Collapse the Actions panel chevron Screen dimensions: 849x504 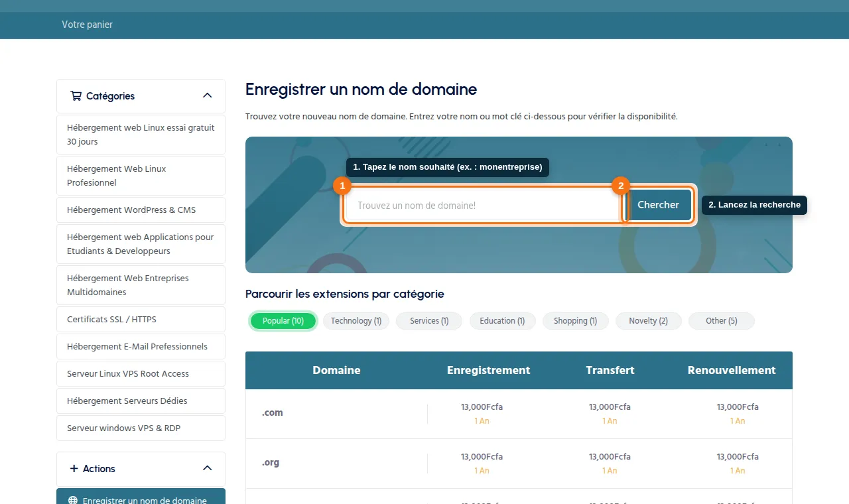pos(208,468)
